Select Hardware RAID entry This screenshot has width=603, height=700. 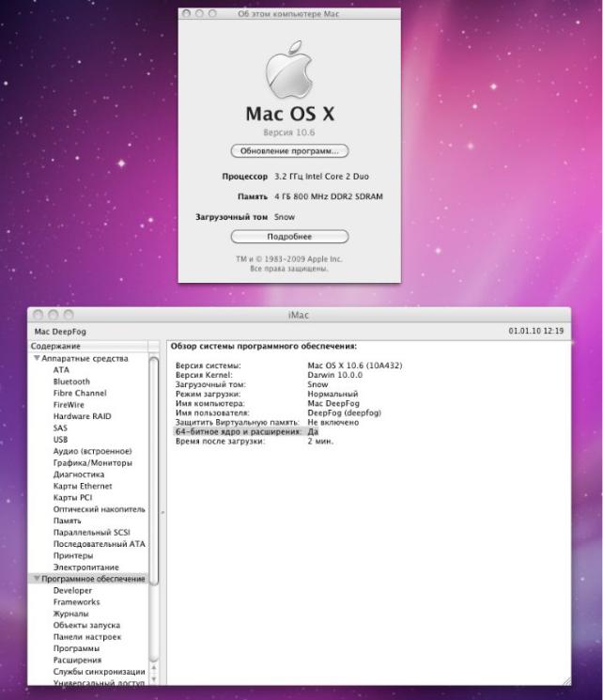point(82,416)
